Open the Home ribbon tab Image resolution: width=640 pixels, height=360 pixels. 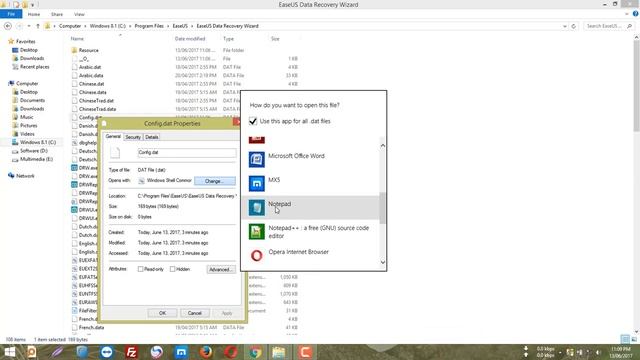(x=34, y=14)
